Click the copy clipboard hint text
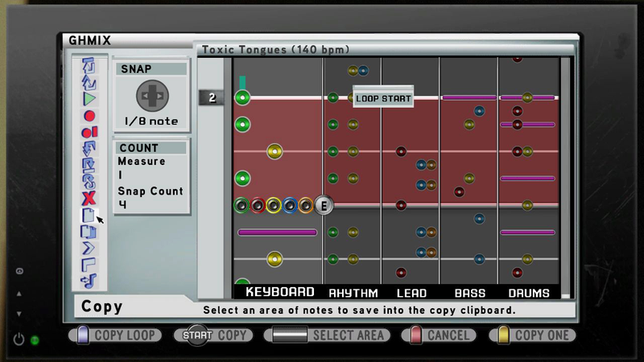Image resolution: width=644 pixels, height=362 pixels. (359, 311)
